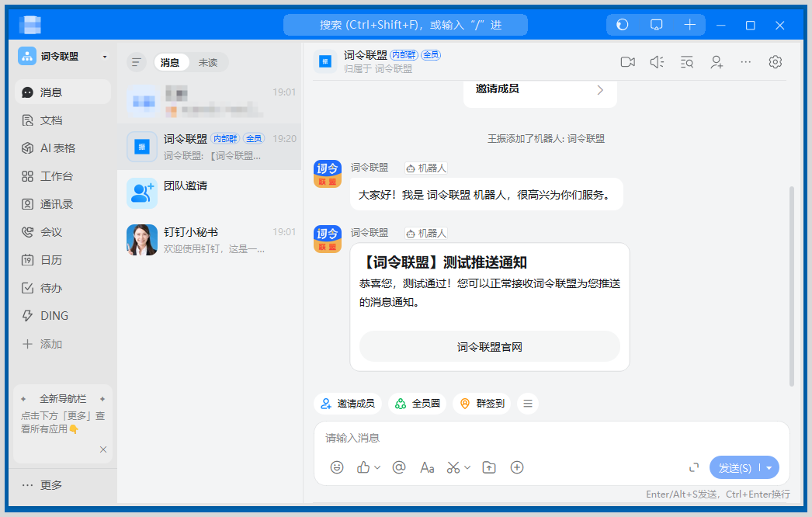
Task: Click the message input field
Action: (543, 438)
